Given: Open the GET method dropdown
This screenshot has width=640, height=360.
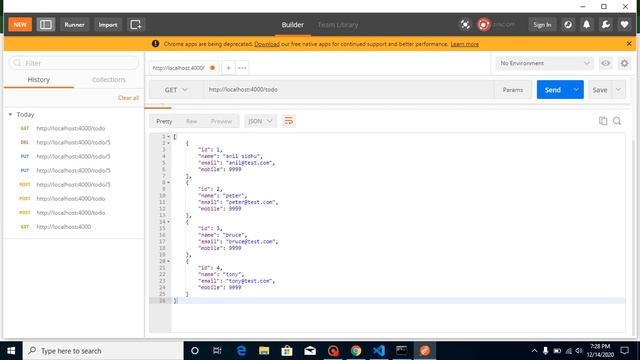Looking at the screenshot, I should tap(176, 90).
